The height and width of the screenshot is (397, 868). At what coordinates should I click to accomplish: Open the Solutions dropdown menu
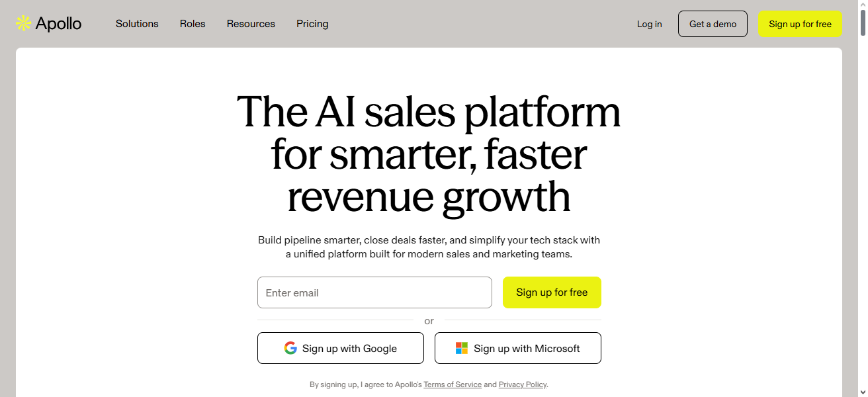tap(137, 24)
